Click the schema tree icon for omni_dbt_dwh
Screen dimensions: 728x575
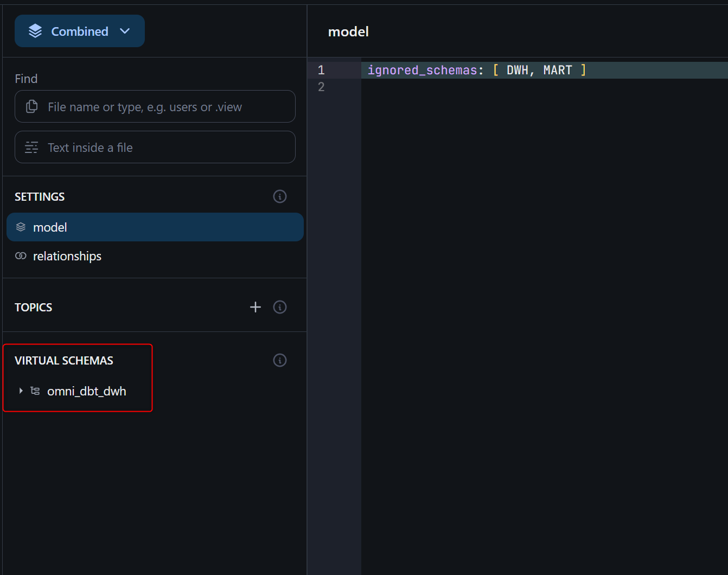pyautogui.click(x=35, y=391)
